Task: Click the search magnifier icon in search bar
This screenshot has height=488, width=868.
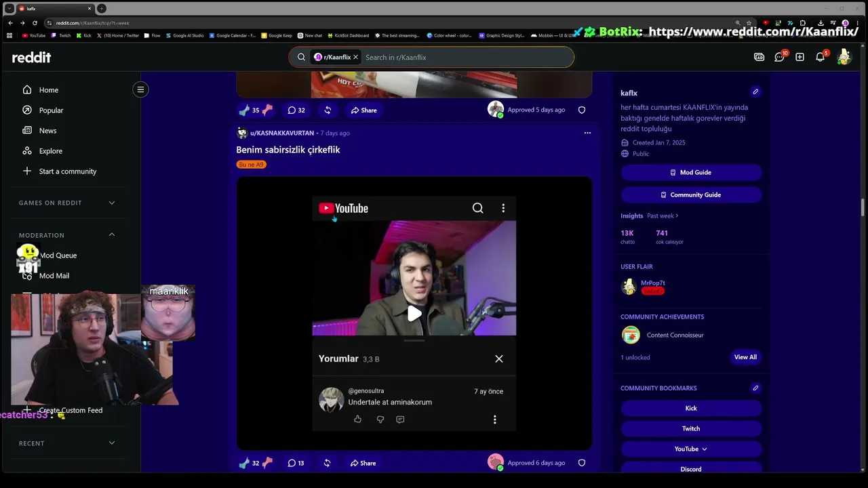Action: point(301,58)
